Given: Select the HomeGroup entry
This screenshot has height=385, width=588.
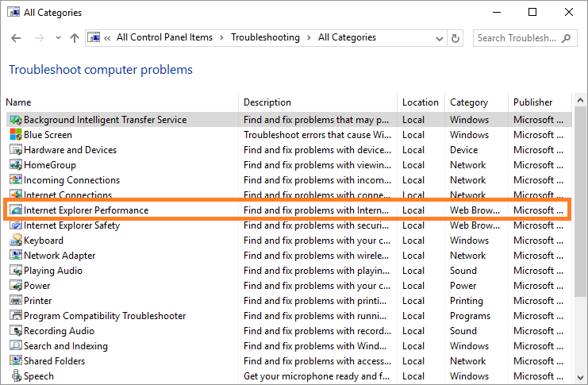Looking at the screenshot, I should click(50, 165).
